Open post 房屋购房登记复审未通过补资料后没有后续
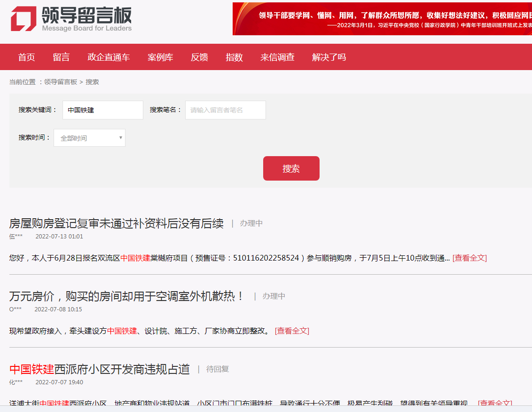 point(116,223)
